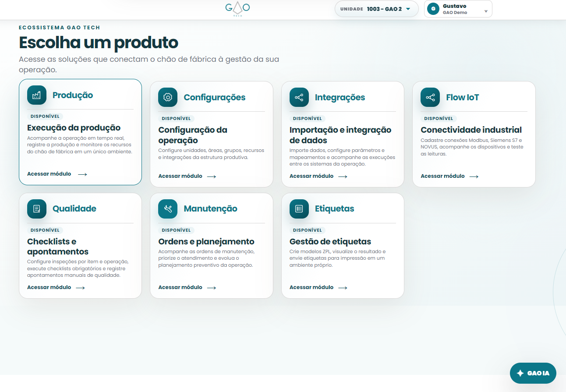This screenshot has height=392, width=566.
Task: Click the arrow beside Produção Acessar módulo
Action: tap(82, 174)
